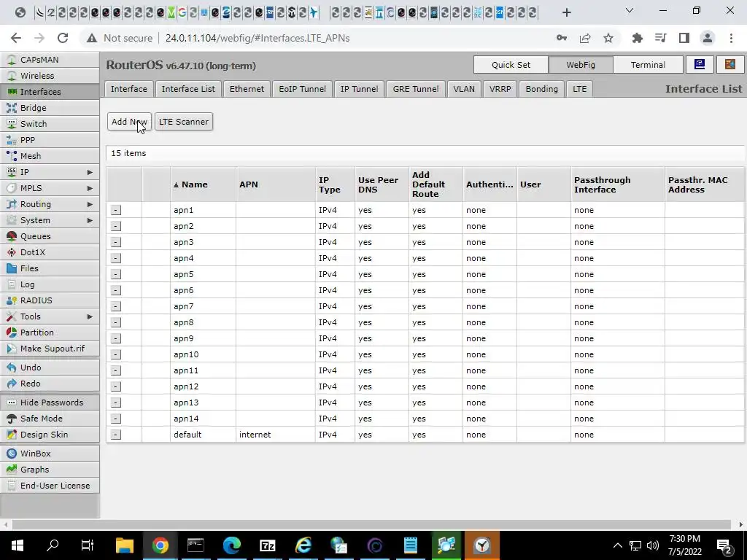Click Make Supout.rif
Viewport: 747px width, 560px height.
point(50,349)
